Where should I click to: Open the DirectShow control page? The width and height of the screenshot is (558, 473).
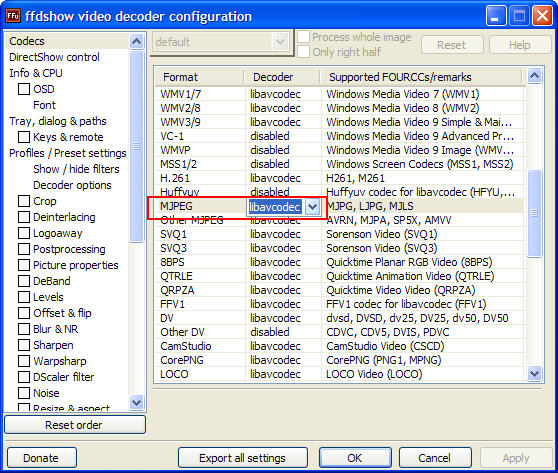[54, 57]
